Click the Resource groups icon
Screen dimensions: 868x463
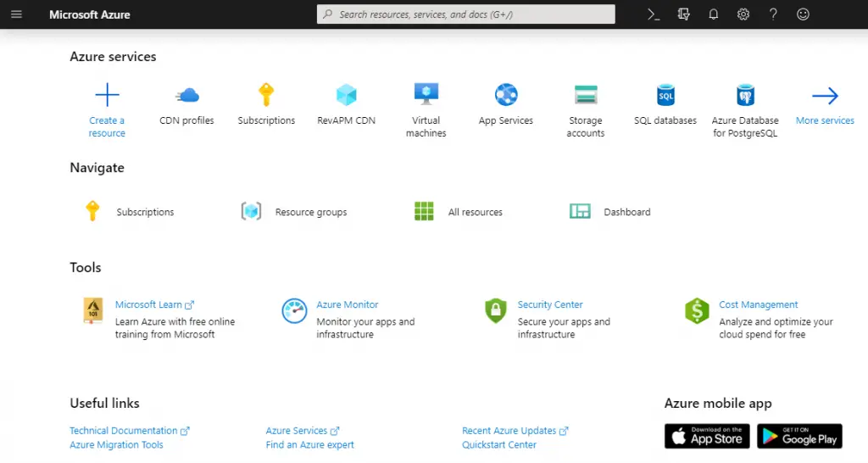coord(251,211)
